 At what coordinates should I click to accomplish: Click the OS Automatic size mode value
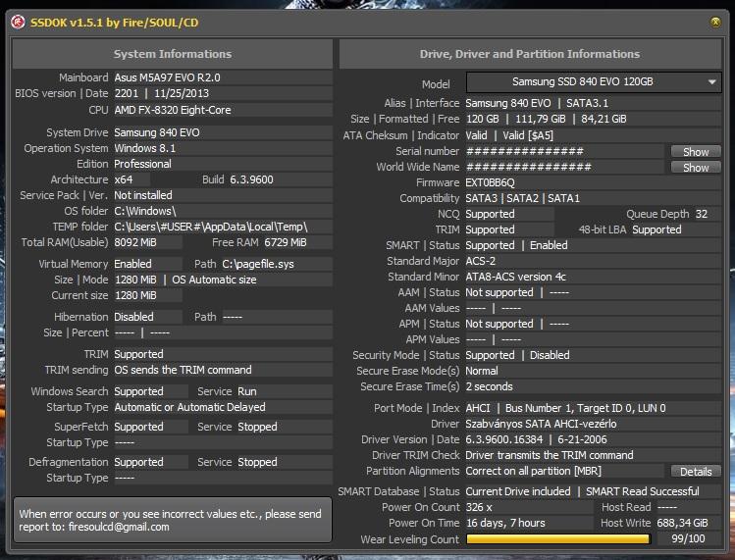pyautogui.click(x=214, y=280)
